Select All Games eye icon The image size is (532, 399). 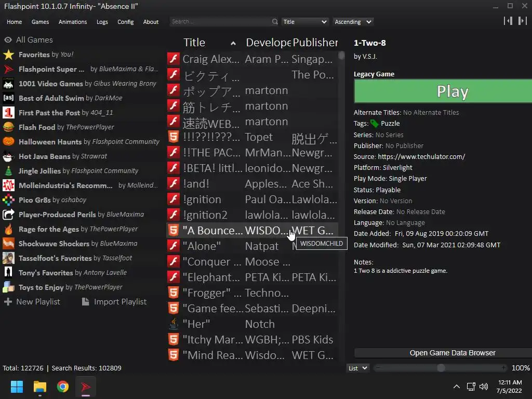8,40
